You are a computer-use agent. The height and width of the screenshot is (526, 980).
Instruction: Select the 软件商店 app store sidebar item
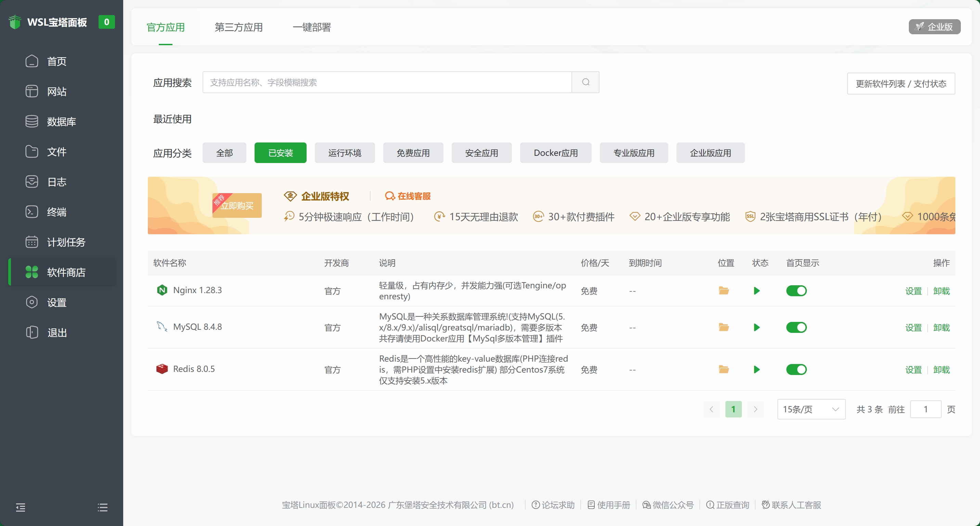[62, 272]
